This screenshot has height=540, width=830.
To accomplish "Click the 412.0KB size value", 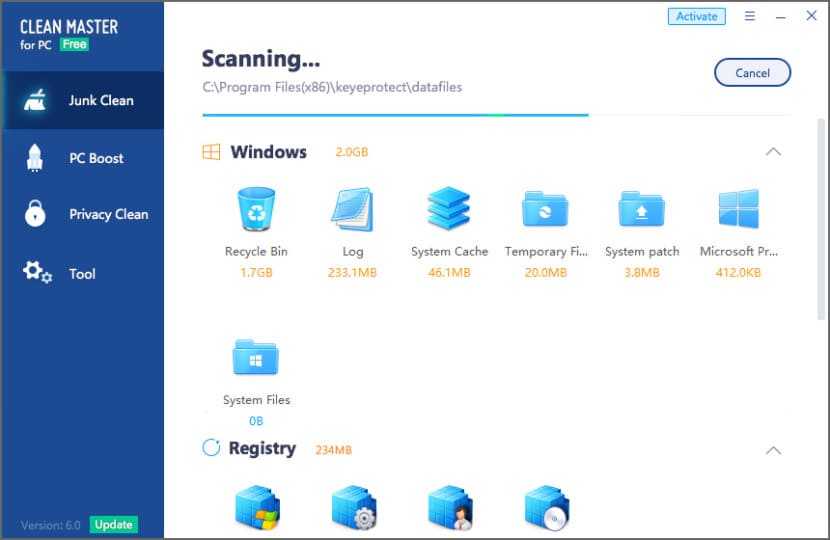I will click(x=738, y=273).
